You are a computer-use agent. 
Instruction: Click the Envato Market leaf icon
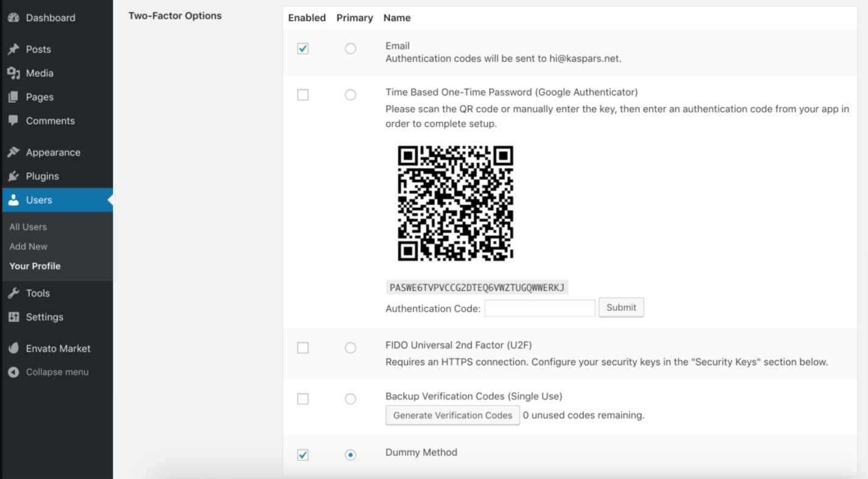pos(12,348)
